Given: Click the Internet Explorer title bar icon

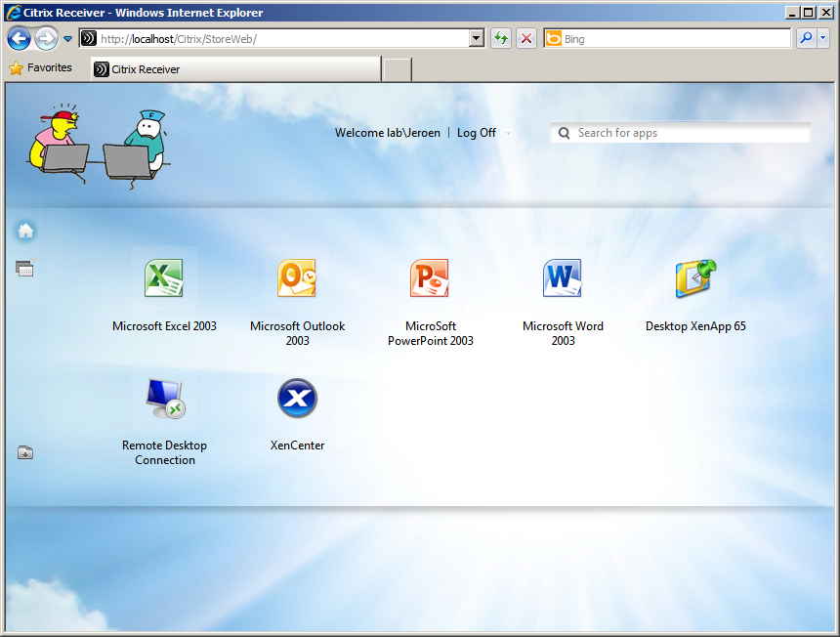Looking at the screenshot, I should pos(14,13).
